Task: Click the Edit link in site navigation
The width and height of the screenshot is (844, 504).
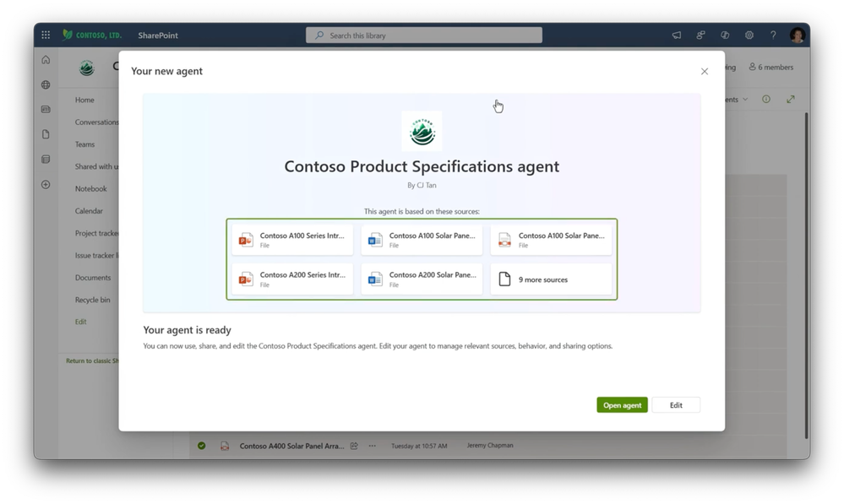Action: click(81, 322)
